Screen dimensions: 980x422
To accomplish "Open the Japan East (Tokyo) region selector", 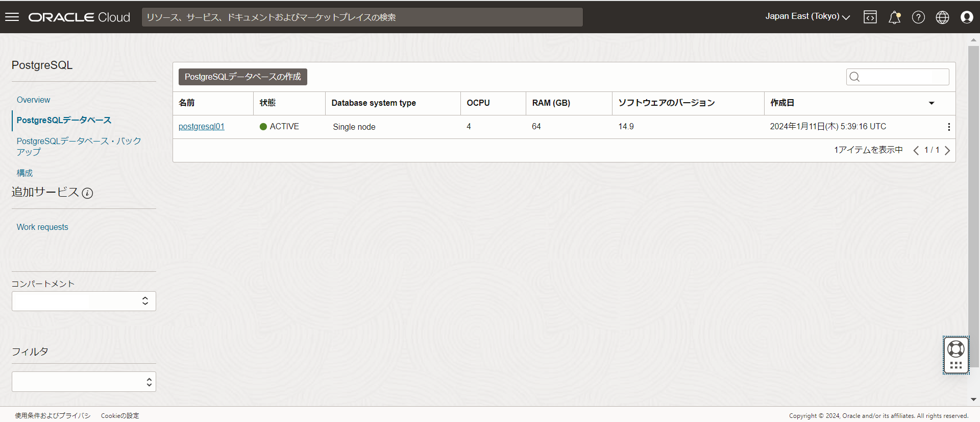I will coord(807,16).
